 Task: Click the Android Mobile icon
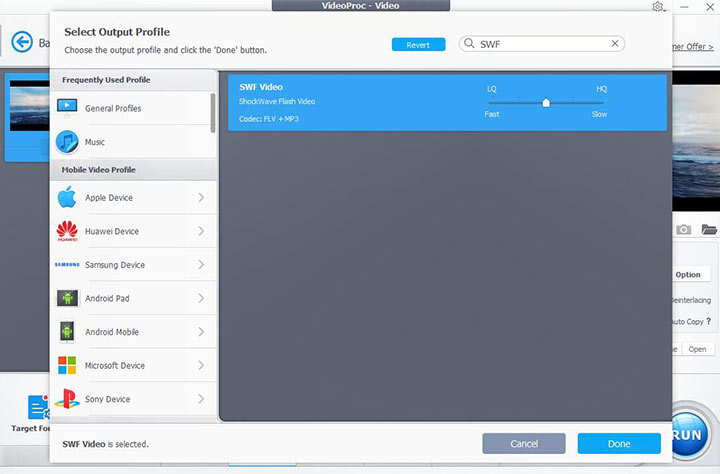67,332
